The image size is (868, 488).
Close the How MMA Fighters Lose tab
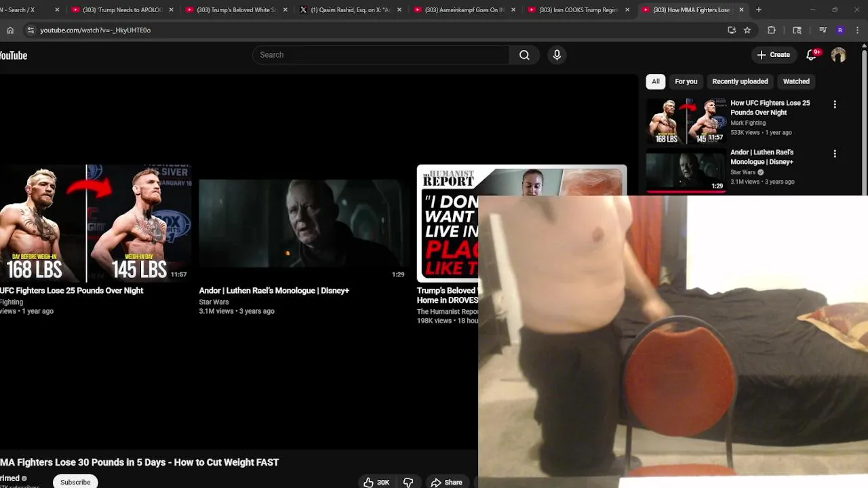(741, 9)
